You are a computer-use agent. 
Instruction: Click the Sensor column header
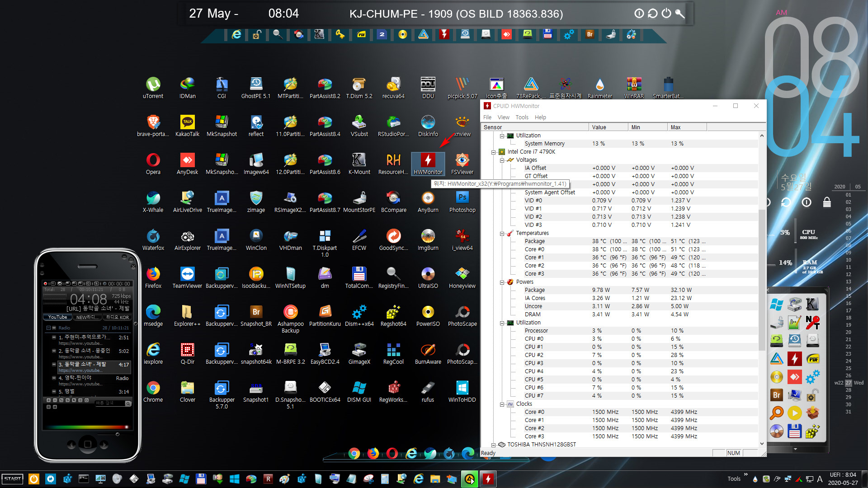click(535, 127)
